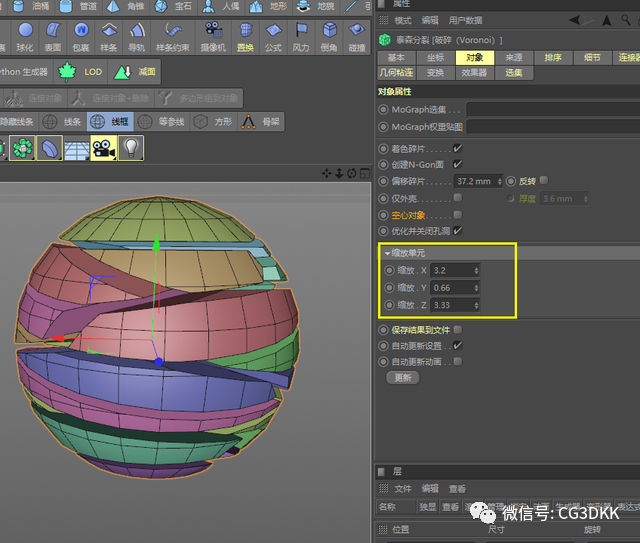Uncheck the 优化并关闭孔洞 checkbox
Screen dimensions: 640x543
click(x=458, y=231)
